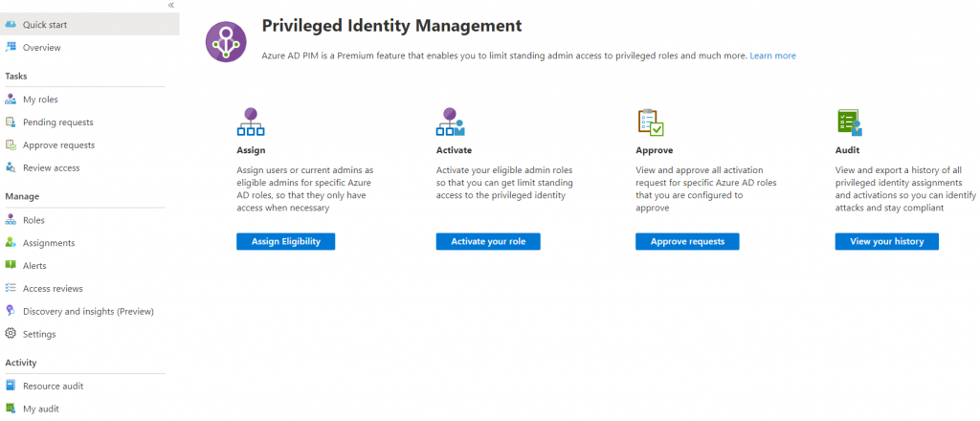Image resolution: width=980 pixels, height=421 pixels.
Task: Click the Overview grid icon
Action: [x=10, y=48]
